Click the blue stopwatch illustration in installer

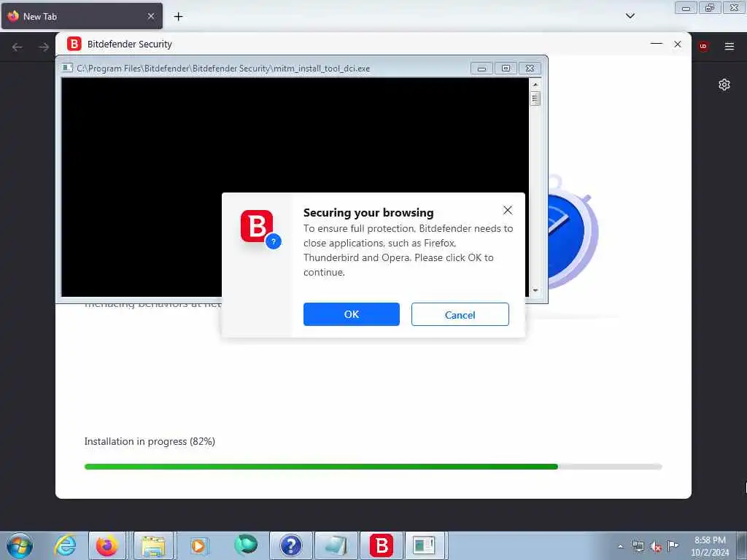click(x=573, y=232)
